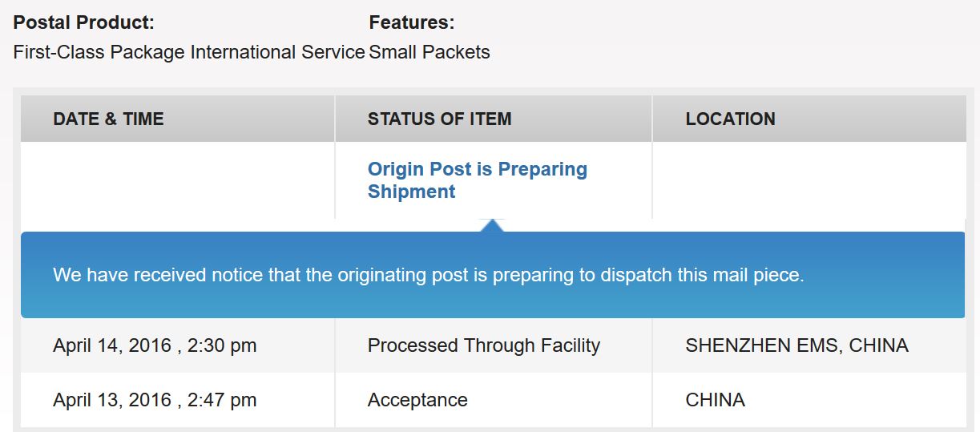Click the 2:30 pm time

pyautogui.click(x=222, y=345)
